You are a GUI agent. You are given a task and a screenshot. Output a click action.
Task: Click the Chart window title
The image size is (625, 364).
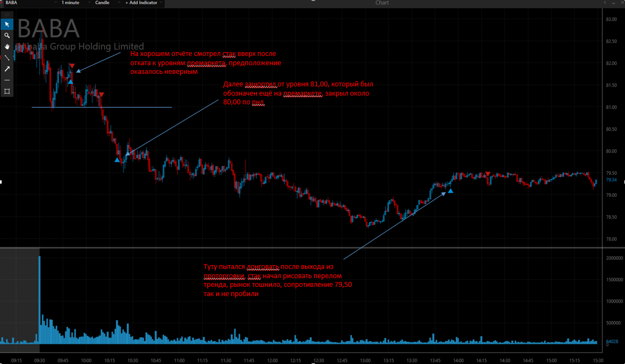(382, 3)
